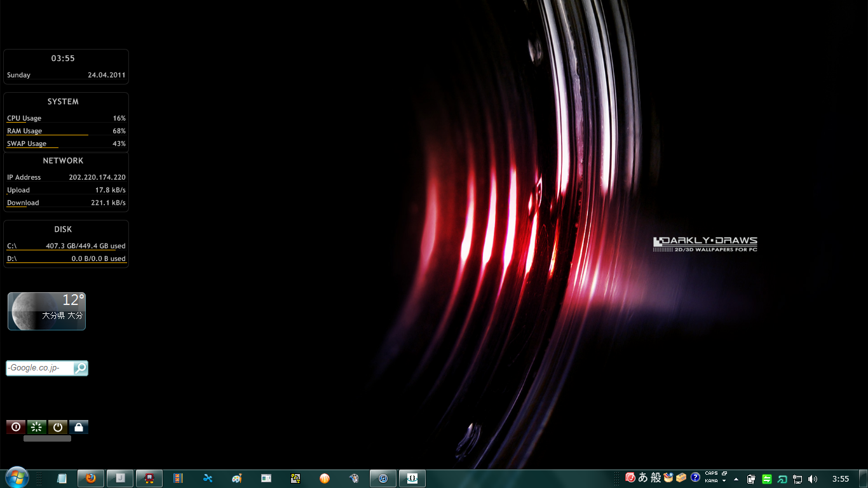The image size is (868, 488).
Task: Open the language bar help icon
Action: (x=695, y=477)
